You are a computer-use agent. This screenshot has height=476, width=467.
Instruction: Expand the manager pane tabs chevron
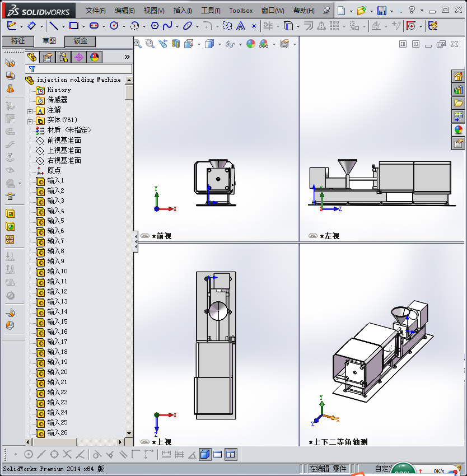[127, 57]
